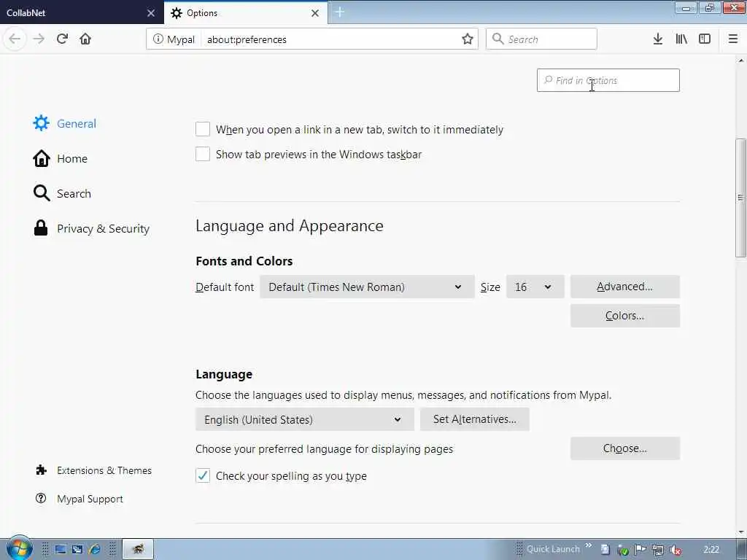Click Show Desktop in taskbar
Screen dimensions: 747x560
click(x=60, y=550)
